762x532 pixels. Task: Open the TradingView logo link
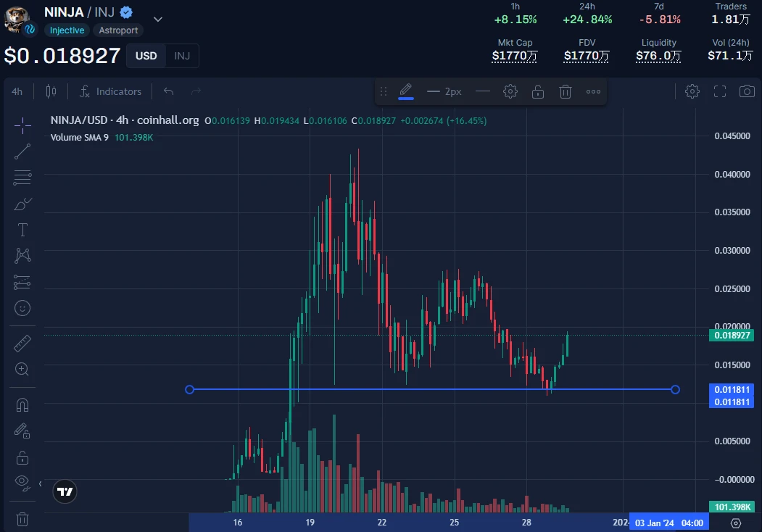(65, 491)
